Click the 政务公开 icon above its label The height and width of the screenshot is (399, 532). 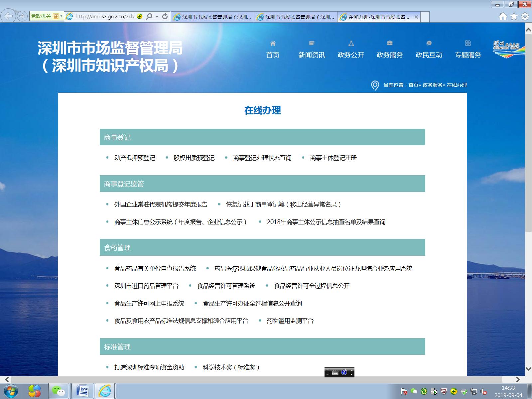coord(351,43)
